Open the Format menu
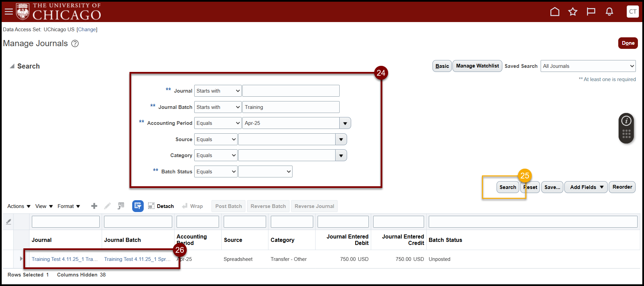This screenshot has width=644, height=286. click(68, 206)
